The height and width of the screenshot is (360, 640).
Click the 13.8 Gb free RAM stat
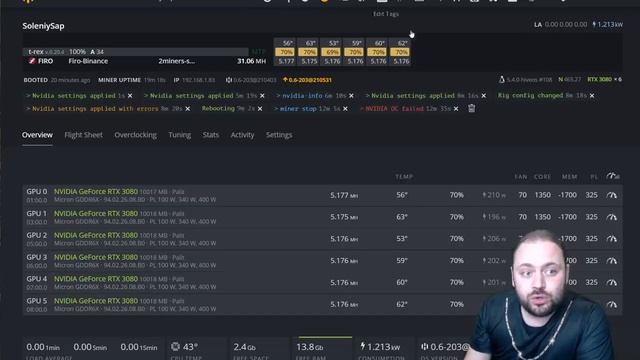click(x=309, y=347)
